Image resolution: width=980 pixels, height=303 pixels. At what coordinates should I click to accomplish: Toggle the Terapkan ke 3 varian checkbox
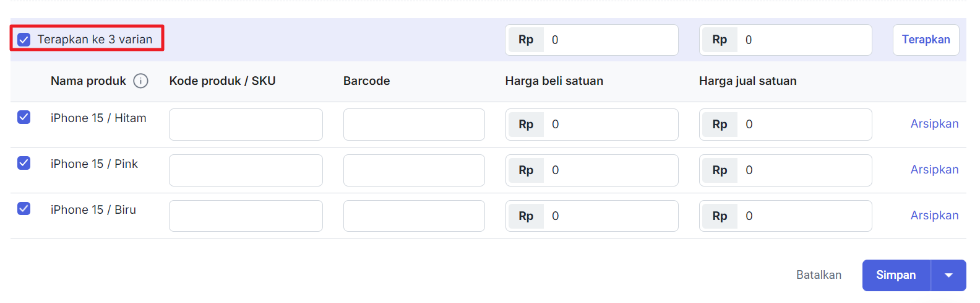coord(24,40)
